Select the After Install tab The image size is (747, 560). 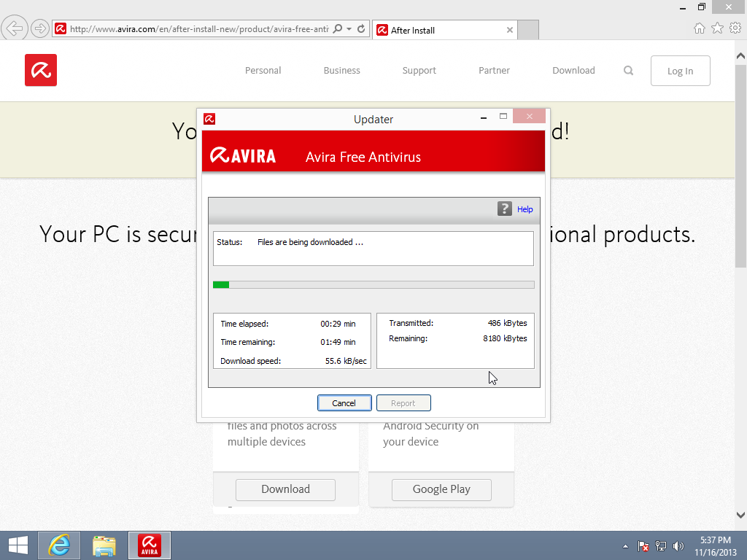[x=444, y=30]
